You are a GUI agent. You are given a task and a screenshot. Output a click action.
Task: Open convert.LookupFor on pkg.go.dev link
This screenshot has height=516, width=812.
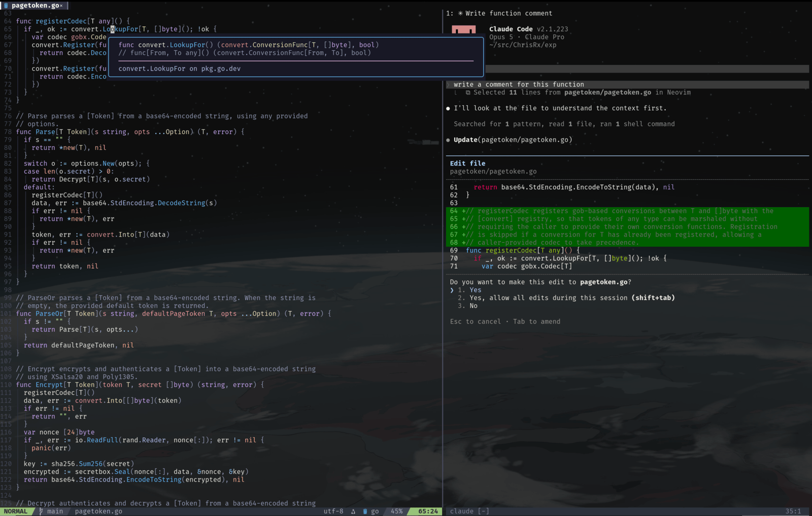(x=180, y=69)
